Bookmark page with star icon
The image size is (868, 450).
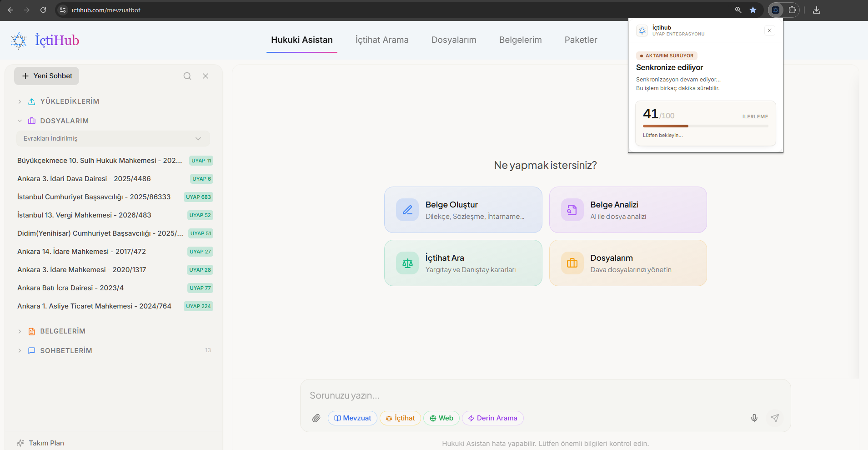[x=753, y=10]
